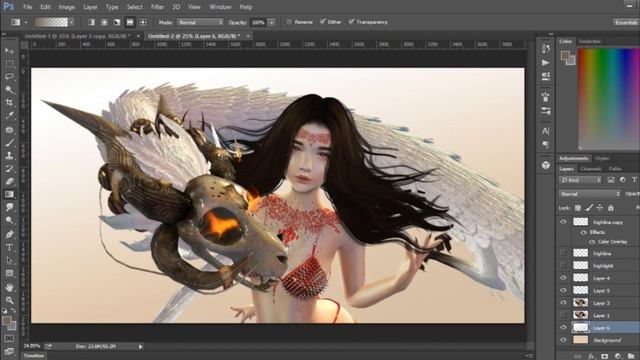Select the Move tool
640x360 pixels.
pos(9,51)
